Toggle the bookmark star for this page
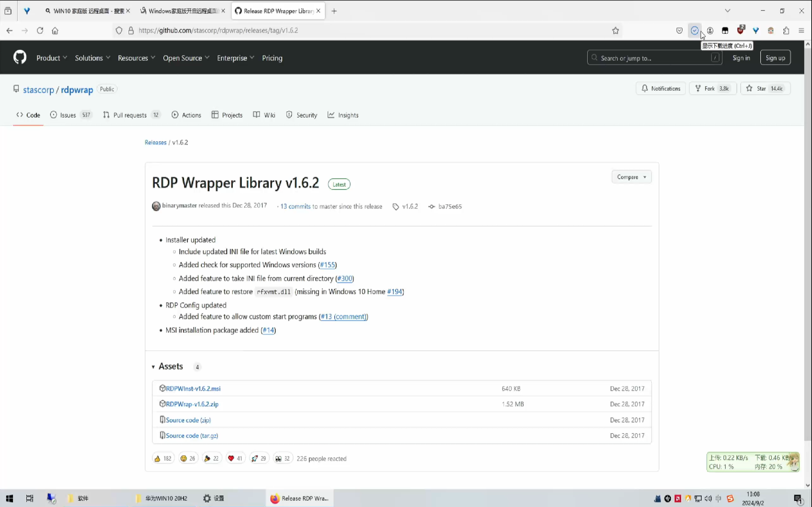The height and width of the screenshot is (507, 812). pyautogui.click(x=615, y=30)
